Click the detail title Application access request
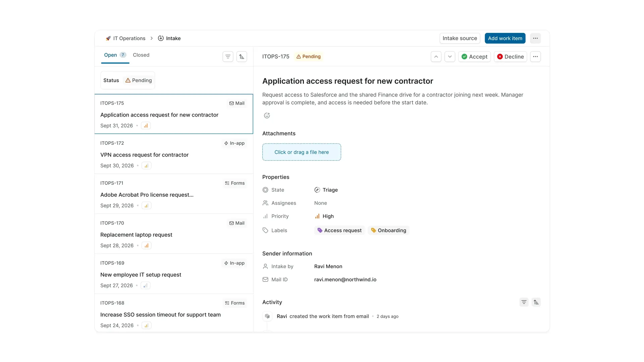The width and height of the screenshot is (644, 362). coord(347,81)
